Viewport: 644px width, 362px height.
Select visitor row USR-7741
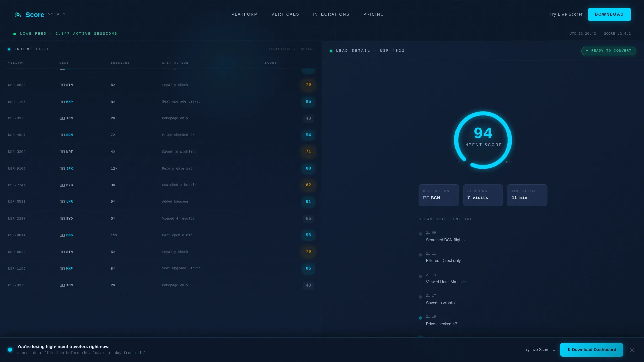[x=161, y=185]
